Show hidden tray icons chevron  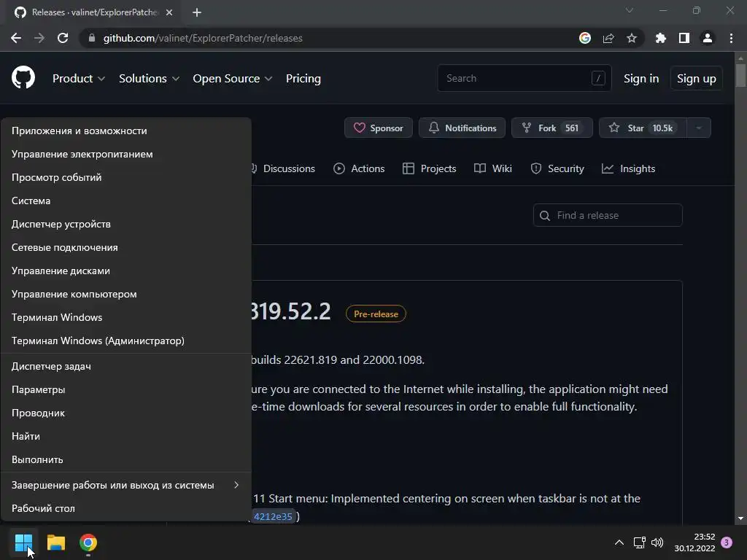click(x=619, y=542)
